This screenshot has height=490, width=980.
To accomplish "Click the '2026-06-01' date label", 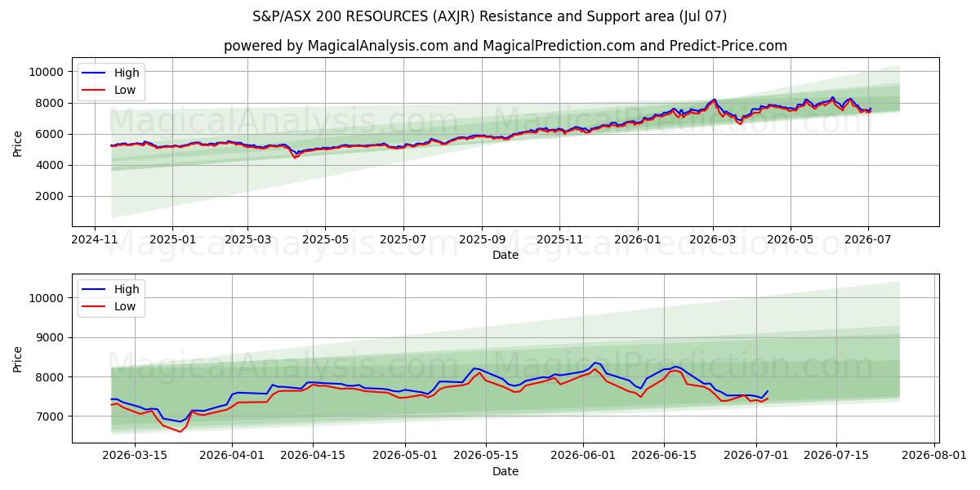I will (583, 457).
